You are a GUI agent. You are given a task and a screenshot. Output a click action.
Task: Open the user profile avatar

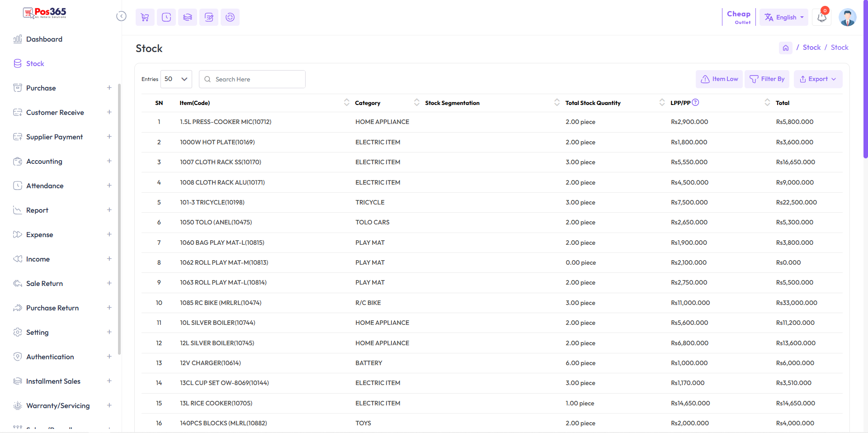point(847,18)
